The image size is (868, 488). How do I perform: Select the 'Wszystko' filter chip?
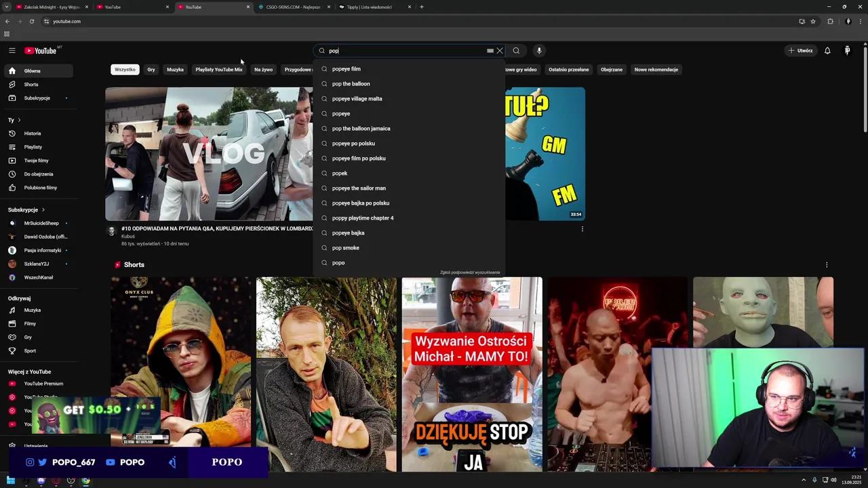tap(125, 70)
